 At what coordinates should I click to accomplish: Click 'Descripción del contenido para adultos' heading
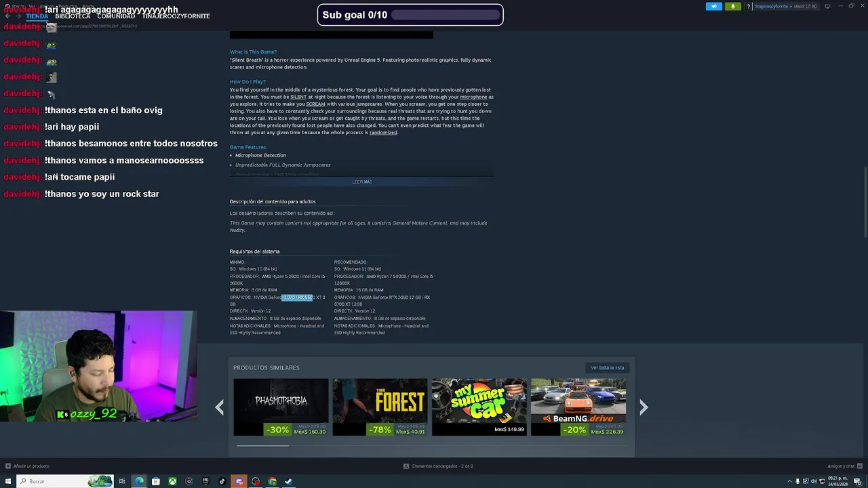click(273, 201)
